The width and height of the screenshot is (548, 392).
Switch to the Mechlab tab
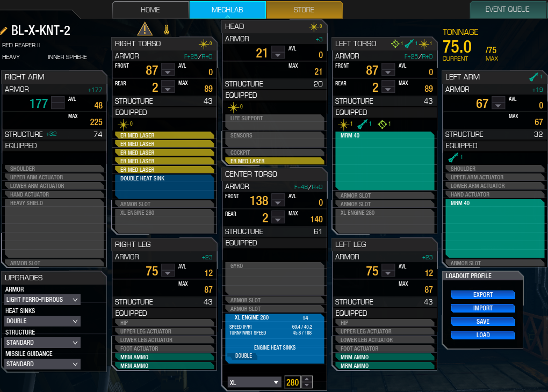(227, 10)
